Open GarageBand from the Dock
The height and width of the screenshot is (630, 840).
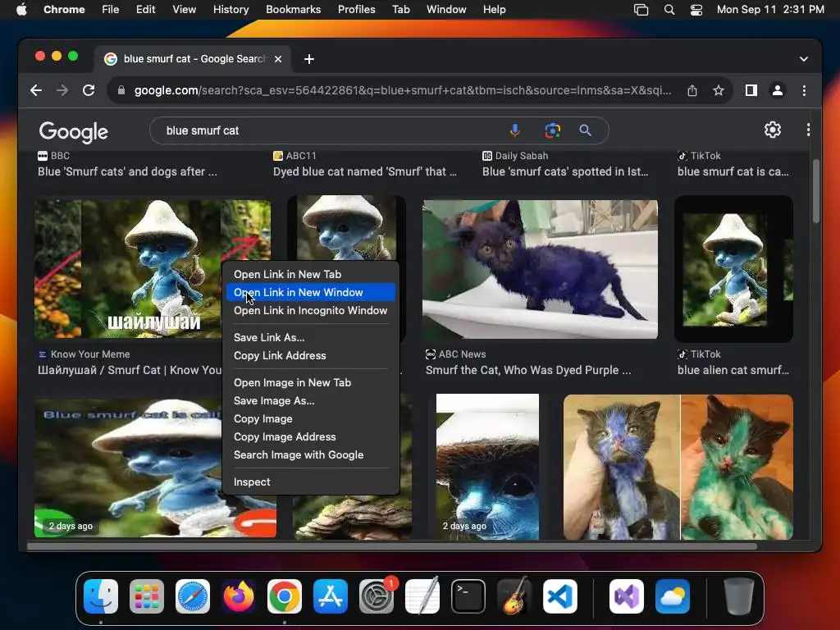[x=514, y=596]
